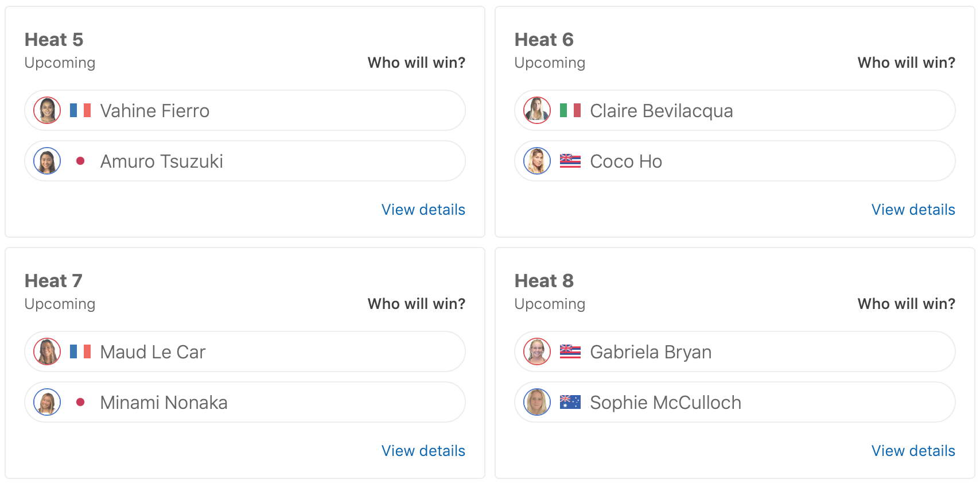Click the French flag beside Maud Le Car

80,351
